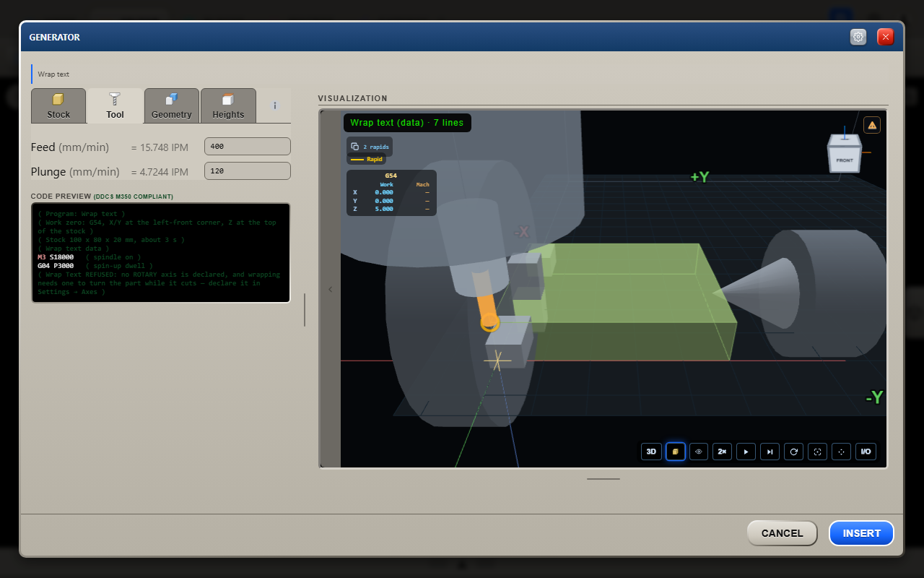The image size is (924, 578).
Task: Reset the simulation with the reload icon
Action: coord(793,452)
